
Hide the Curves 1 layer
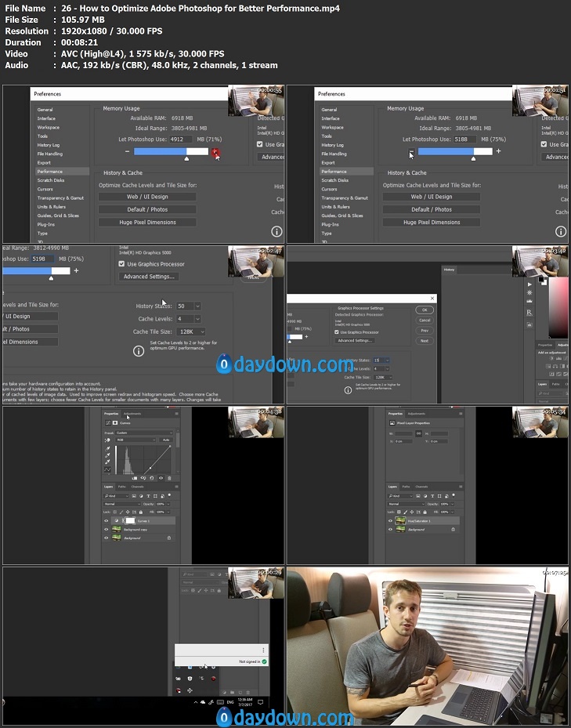pyautogui.click(x=107, y=521)
